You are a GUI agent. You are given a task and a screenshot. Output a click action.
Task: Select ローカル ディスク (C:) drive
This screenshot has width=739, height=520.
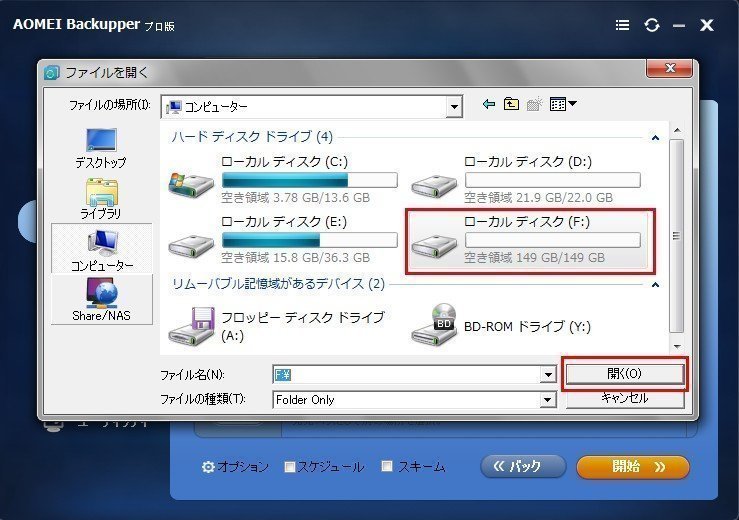tap(283, 180)
